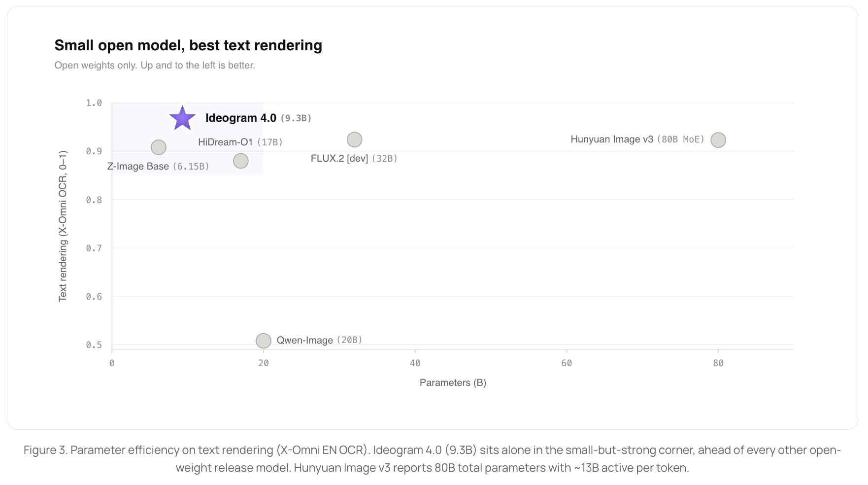Click the 40 tick label on x-axis
This screenshot has height=485, width=868.
[415, 363]
